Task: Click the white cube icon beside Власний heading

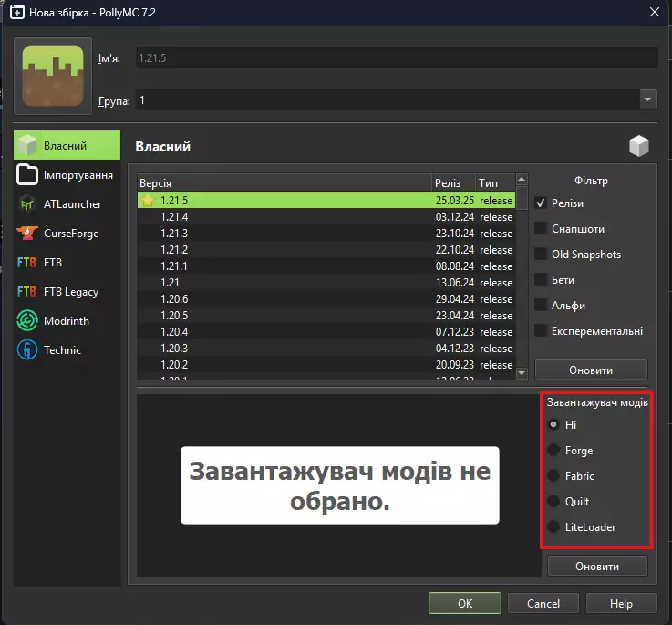Action: 639,146
